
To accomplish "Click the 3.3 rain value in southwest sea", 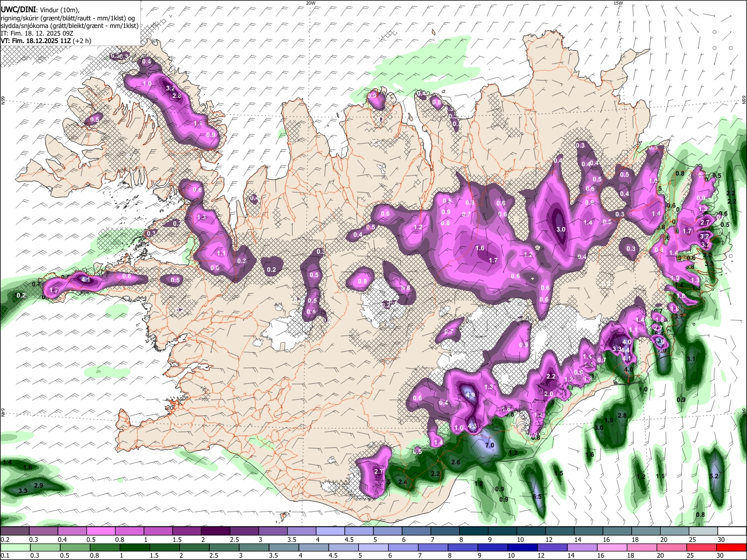I will coord(23,491).
